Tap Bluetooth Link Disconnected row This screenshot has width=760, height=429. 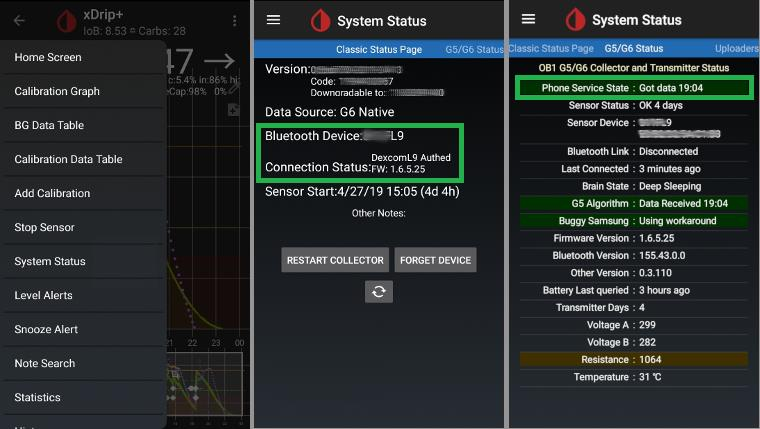tap(633, 151)
